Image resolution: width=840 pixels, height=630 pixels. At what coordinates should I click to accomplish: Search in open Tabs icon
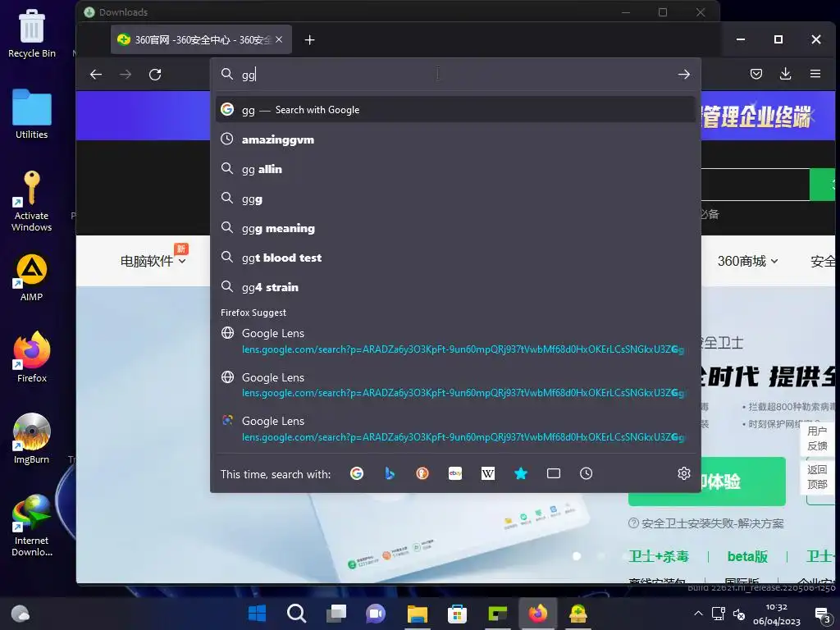tap(554, 473)
